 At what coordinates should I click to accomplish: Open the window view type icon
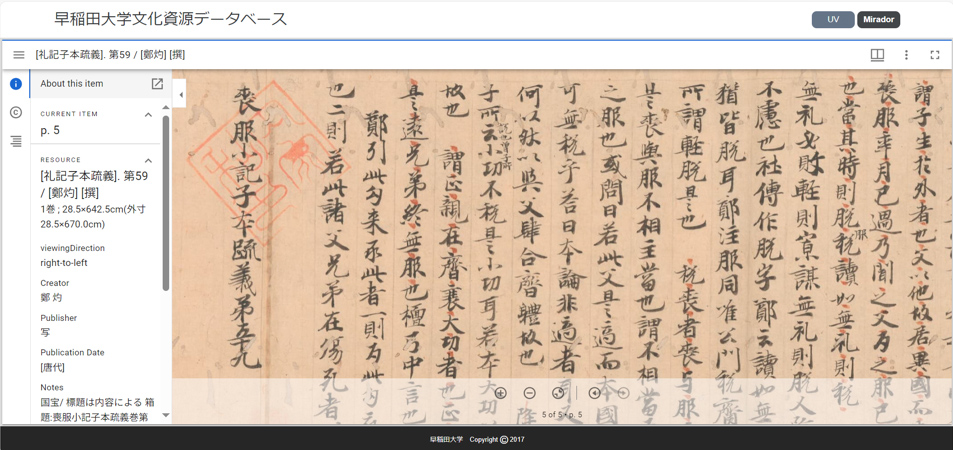point(877,55)
